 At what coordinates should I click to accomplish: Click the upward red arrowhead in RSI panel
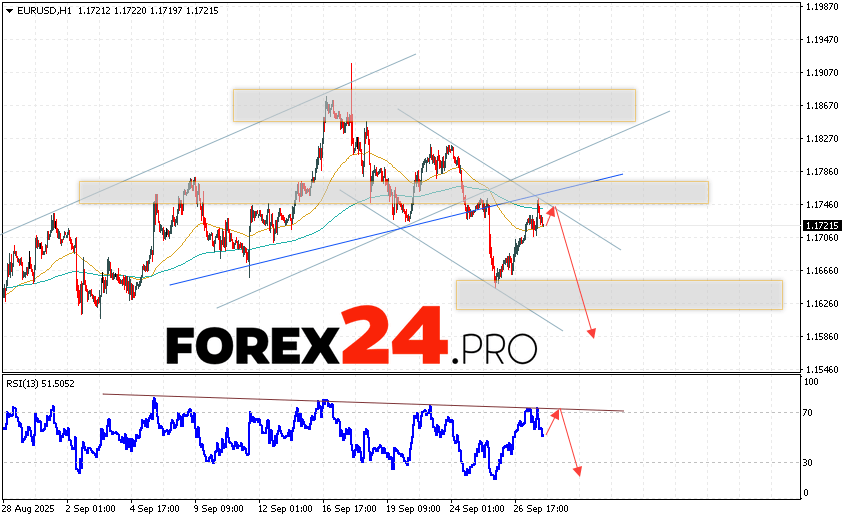click(x=560, y=413)
